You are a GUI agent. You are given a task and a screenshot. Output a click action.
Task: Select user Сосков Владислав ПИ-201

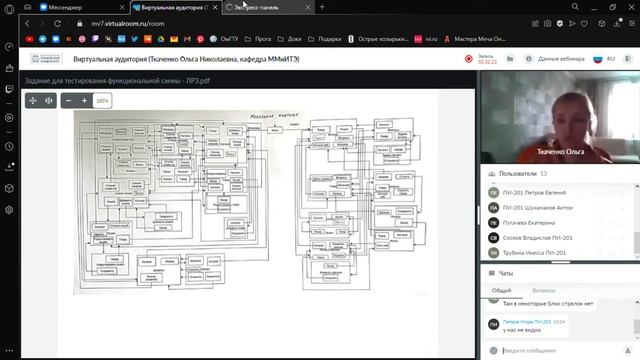(x=538, y=238)
